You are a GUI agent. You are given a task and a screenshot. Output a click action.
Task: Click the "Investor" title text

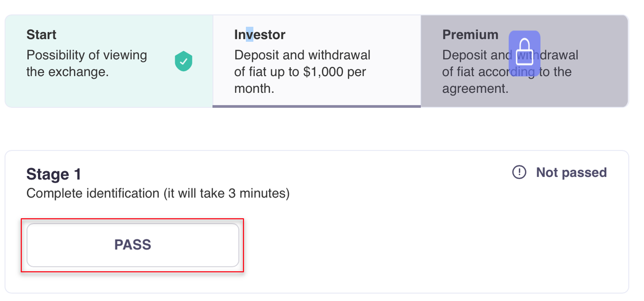(x=260, y=35)
